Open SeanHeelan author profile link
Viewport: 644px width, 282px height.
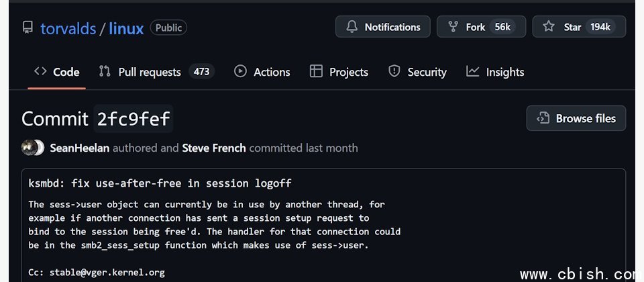[80, 148]
